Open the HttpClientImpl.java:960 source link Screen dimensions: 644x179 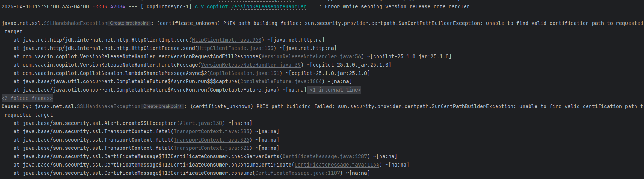(x=226, y=40)
